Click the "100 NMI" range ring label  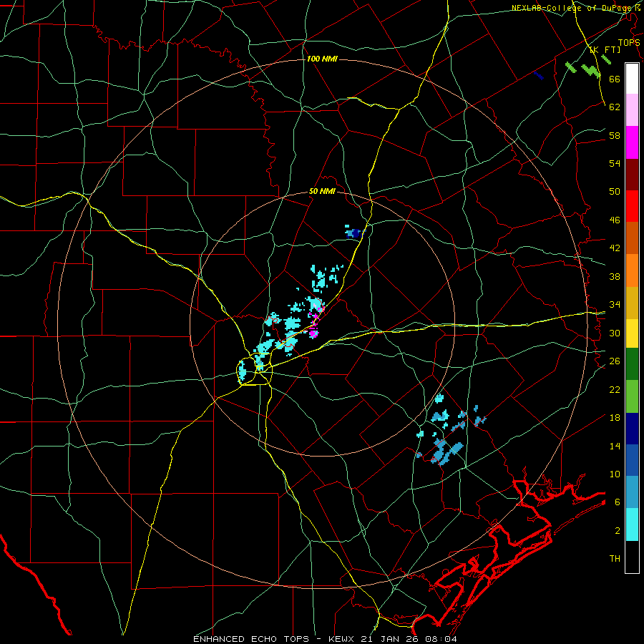coord(322,59)
